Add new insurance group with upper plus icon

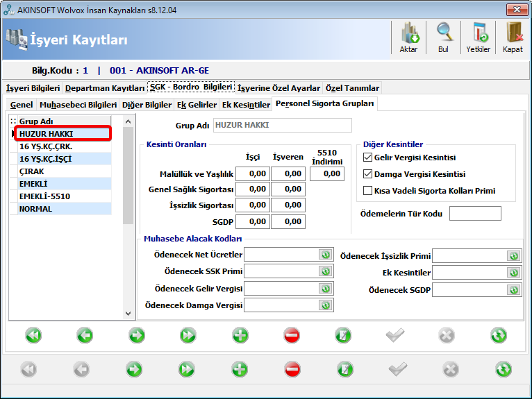[240, 335]
